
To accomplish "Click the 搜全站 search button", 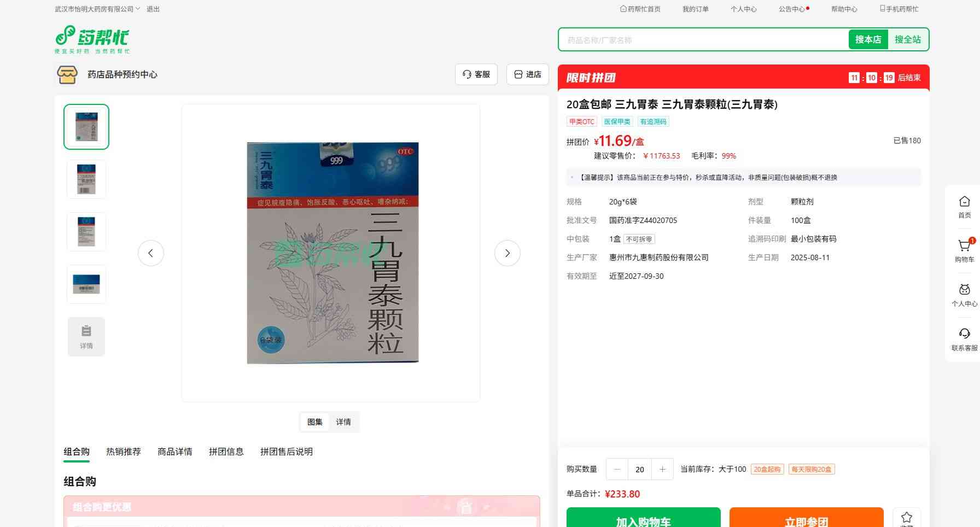I will click(x=907, y=39).
